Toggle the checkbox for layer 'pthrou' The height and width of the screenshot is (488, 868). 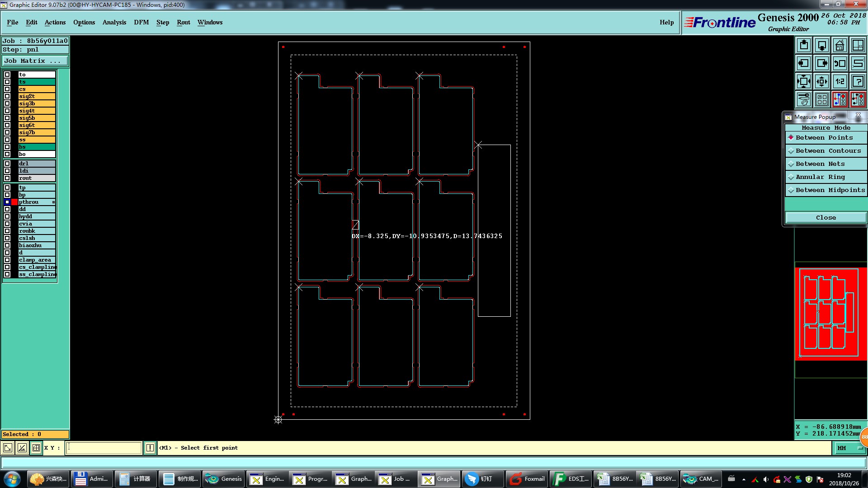(x=7, y=202)
